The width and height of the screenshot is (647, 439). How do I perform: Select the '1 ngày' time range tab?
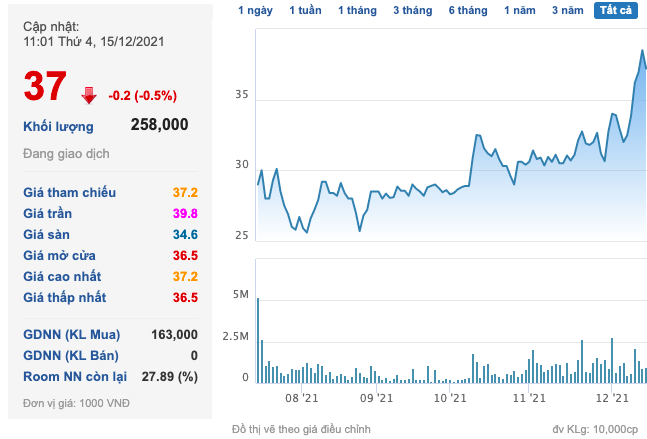[x=255, y=10]
